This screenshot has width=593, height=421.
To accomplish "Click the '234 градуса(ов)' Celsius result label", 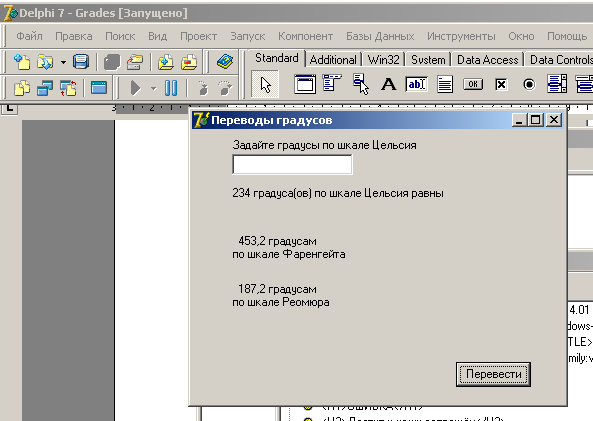I will 338,193.
